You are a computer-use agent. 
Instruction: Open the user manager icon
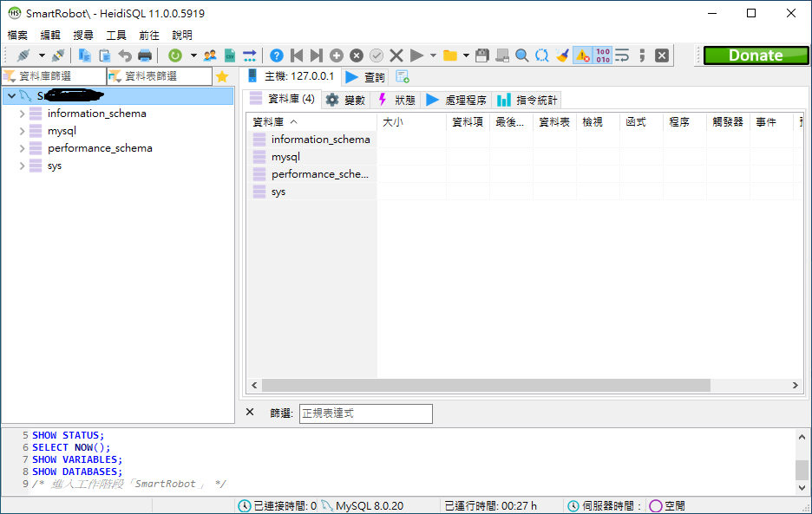[x=210, y=55]
